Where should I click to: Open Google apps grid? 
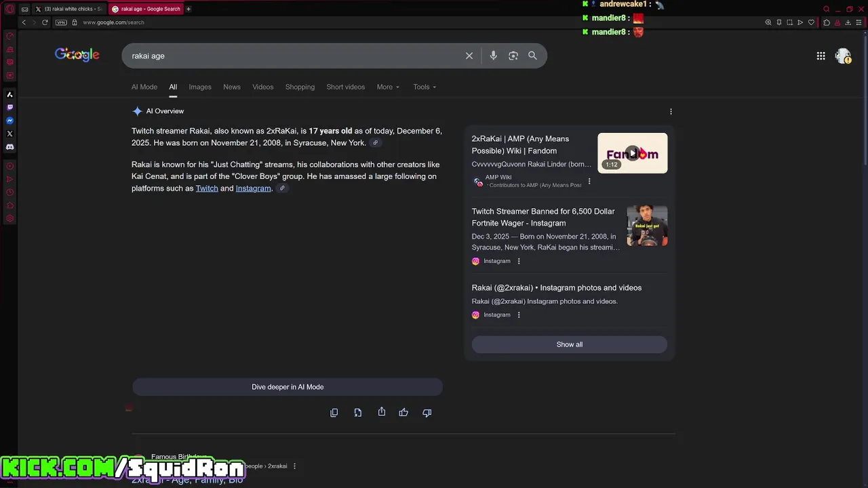point(821,56)
